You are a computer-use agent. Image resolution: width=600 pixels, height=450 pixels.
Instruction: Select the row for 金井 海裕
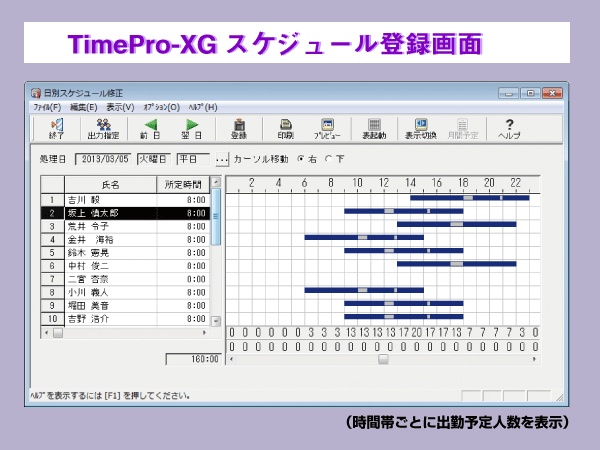click(126, 240)
